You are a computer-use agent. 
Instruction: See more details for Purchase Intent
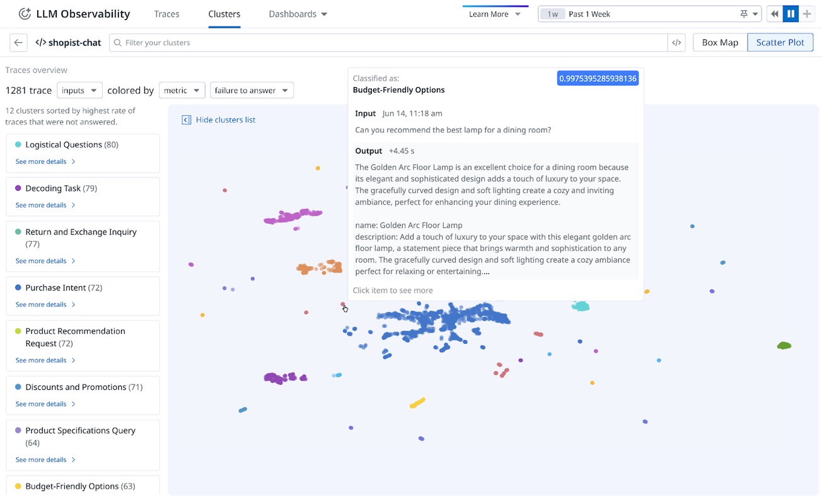coord(45,305)
